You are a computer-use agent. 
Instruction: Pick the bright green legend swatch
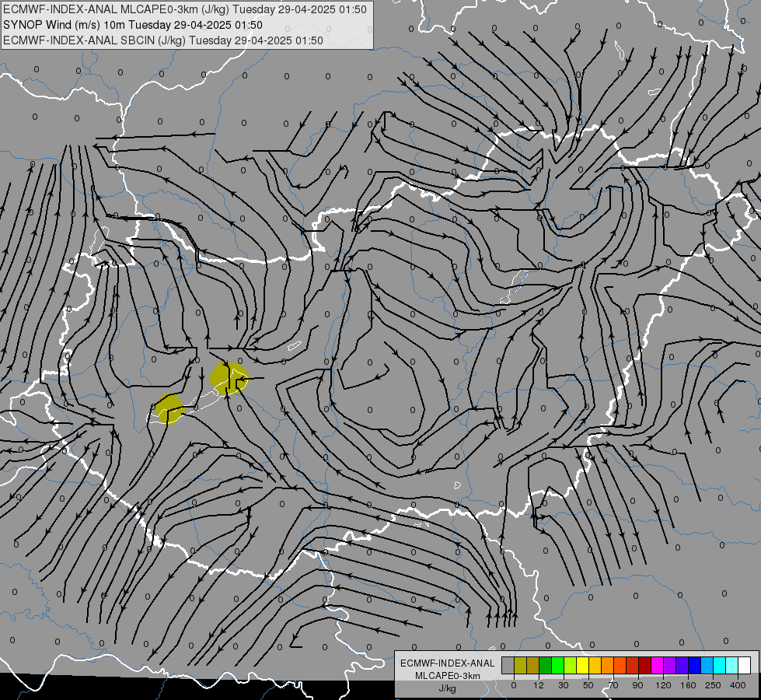click(558, 665)
